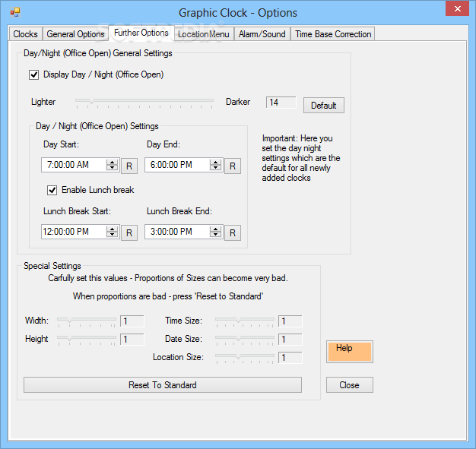476x449 pixels.
Task: Click the Lunch Break End spinner arrows
Action: (216, 232)
